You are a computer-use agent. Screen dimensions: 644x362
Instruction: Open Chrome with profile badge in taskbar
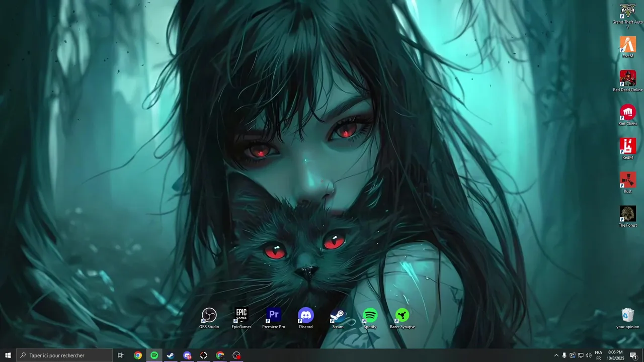[220, 355]
